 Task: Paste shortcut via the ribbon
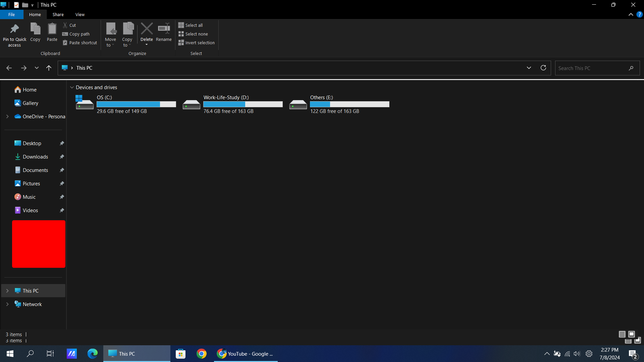(80, 43)
